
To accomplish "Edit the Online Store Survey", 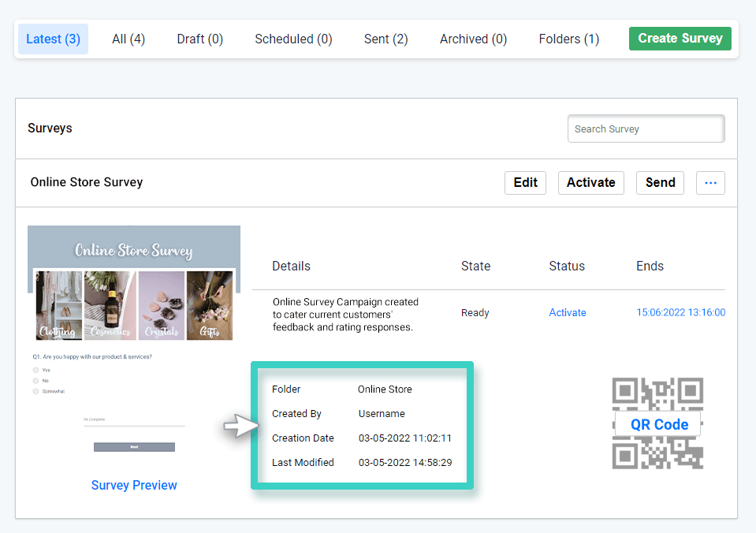I will [x=524, y=182].
